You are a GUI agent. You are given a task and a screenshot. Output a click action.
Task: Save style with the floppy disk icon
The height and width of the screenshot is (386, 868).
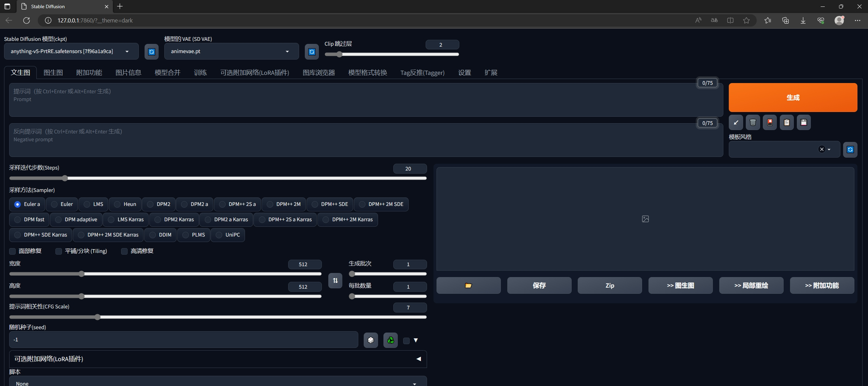coord(804,123)
